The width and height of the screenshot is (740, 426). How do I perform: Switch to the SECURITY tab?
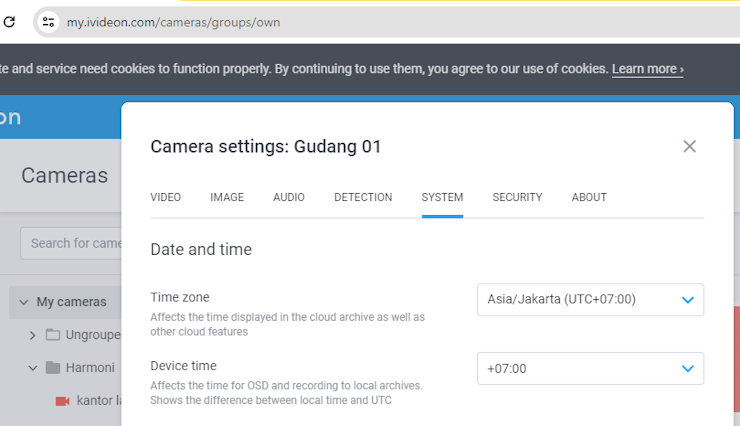(x=517, y=197)
